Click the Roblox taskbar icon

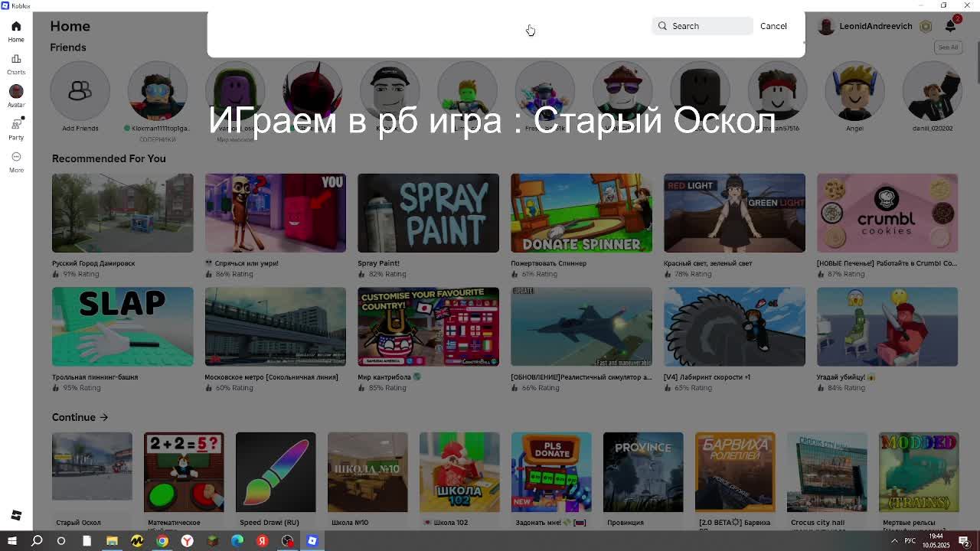(x=312, y=541)
